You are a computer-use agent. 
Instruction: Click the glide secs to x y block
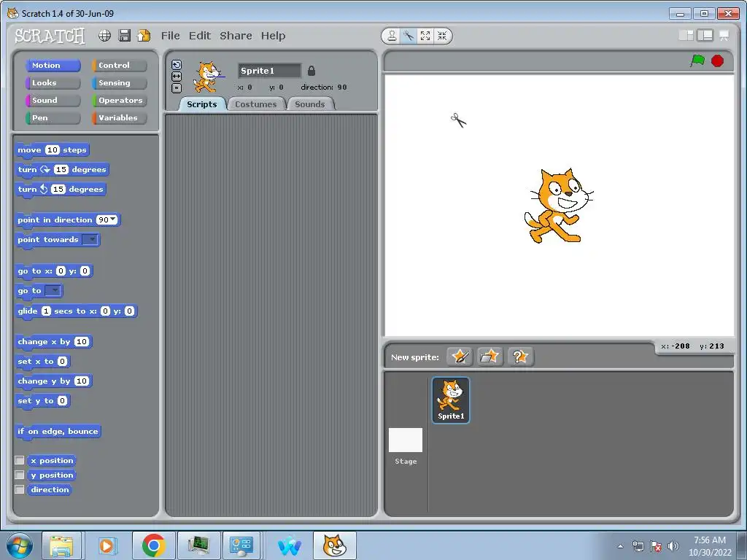pos(76,311)
